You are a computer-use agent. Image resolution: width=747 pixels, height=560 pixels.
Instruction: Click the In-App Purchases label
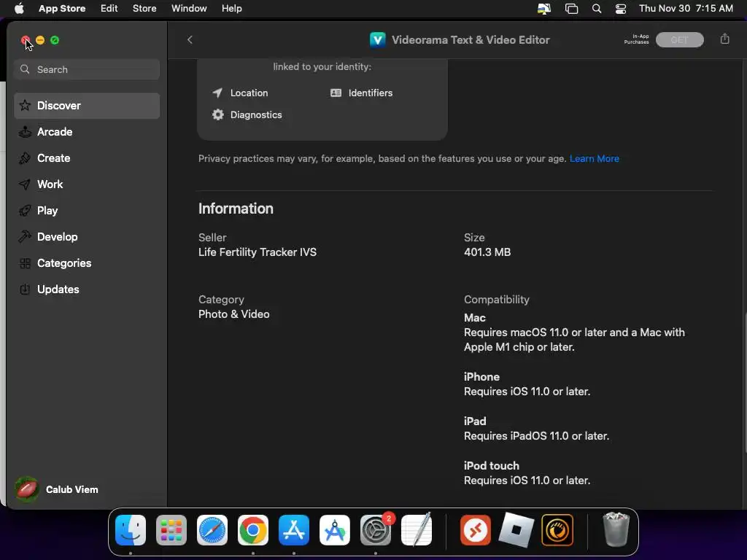click(x=636, y=39)
